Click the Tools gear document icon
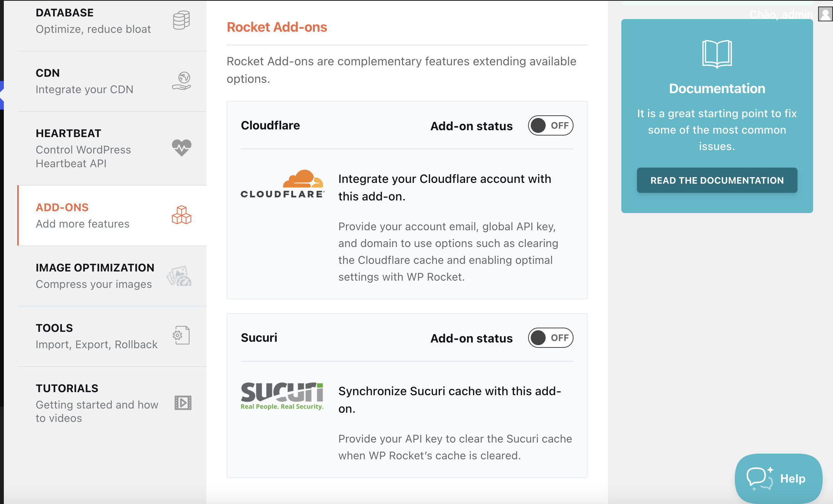 (181, 335)
